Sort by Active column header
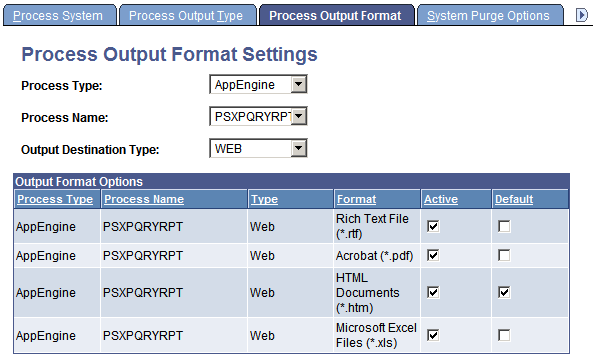593x360 pixels. tap(441, 199)
